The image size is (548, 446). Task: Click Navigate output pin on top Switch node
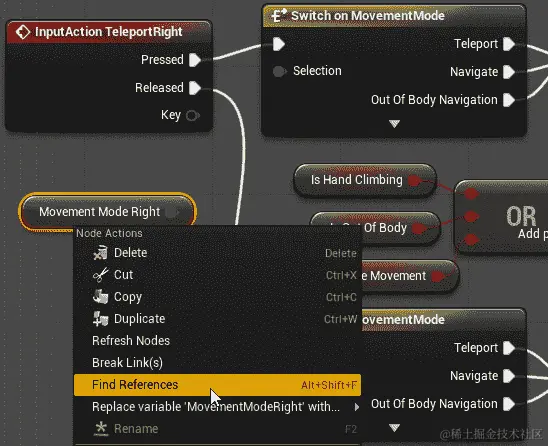(509, 72)
